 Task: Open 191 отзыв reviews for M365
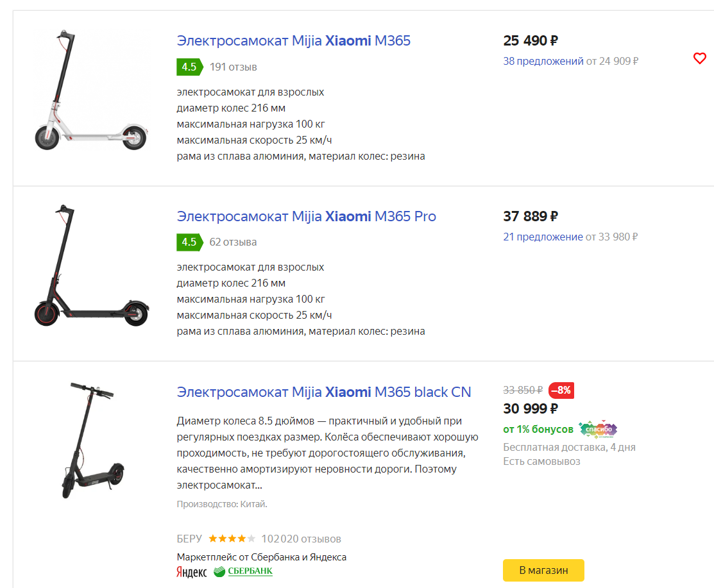click(x=233, y=67)
